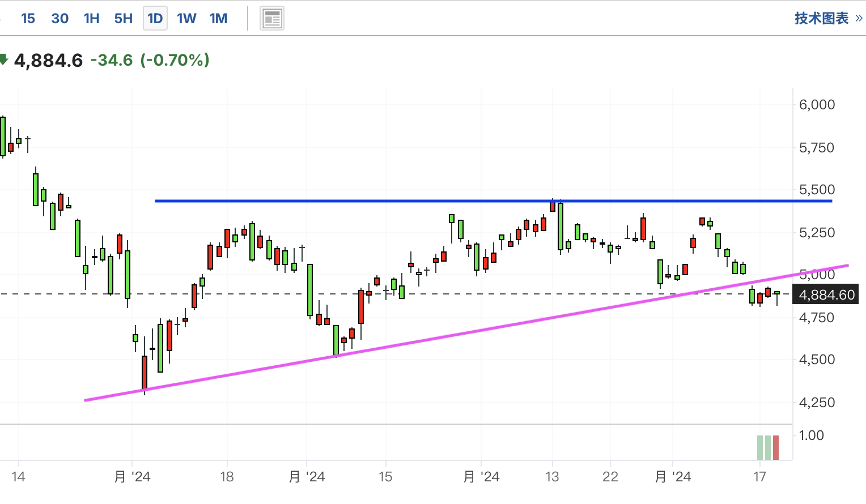Image resolution: width=866 pixels, height=504 pixels.
Task: Choose the 1H chart interval
Action: click(x=91, y=19)
